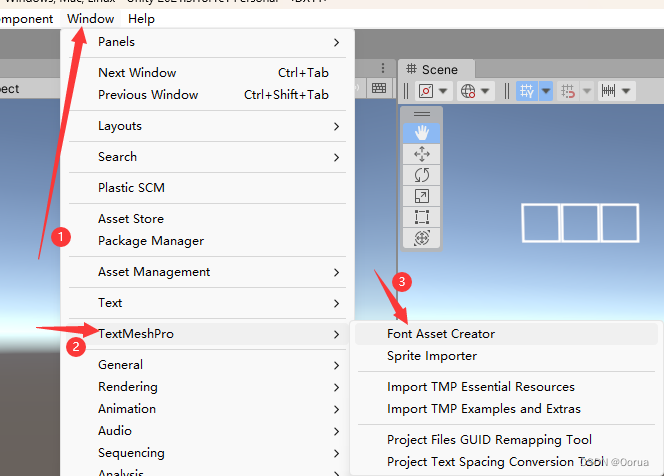Expand the General submenu
This screenshot has height=476, width=664.
coord(208,365)
